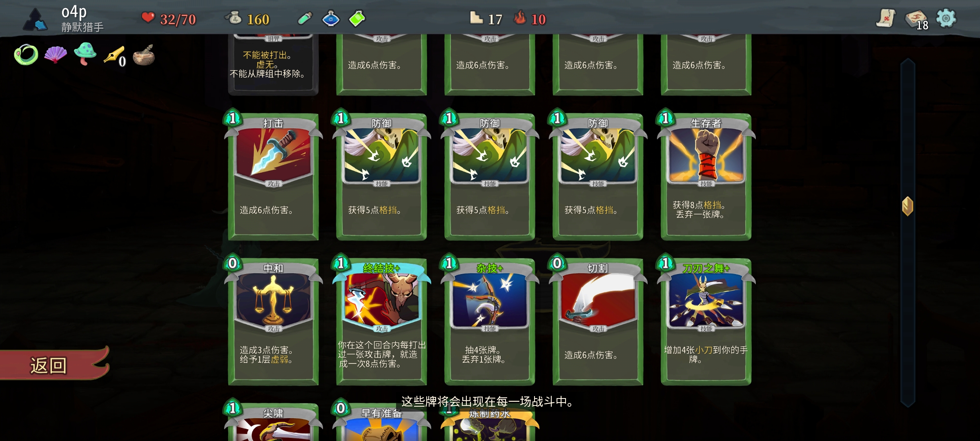Viewport: 980px width, 441px height.
Task: Click the golden pen nib relic
Action: tap(114, 56)
